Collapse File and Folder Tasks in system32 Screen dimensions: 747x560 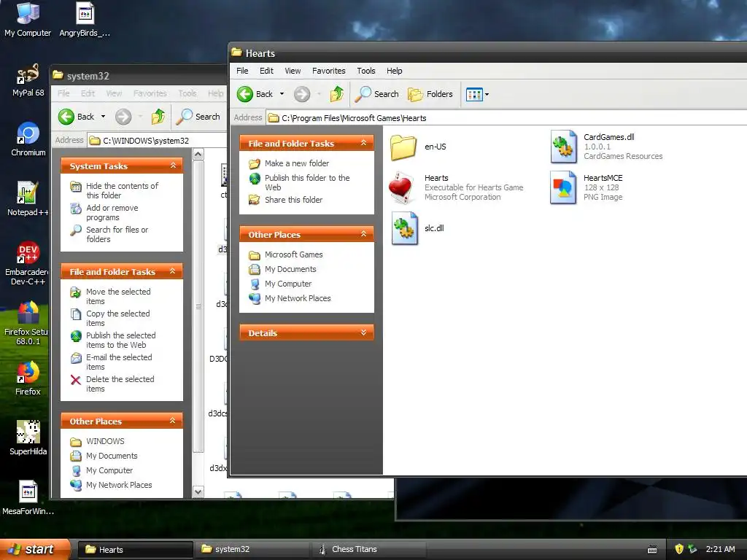pos(172,271)
